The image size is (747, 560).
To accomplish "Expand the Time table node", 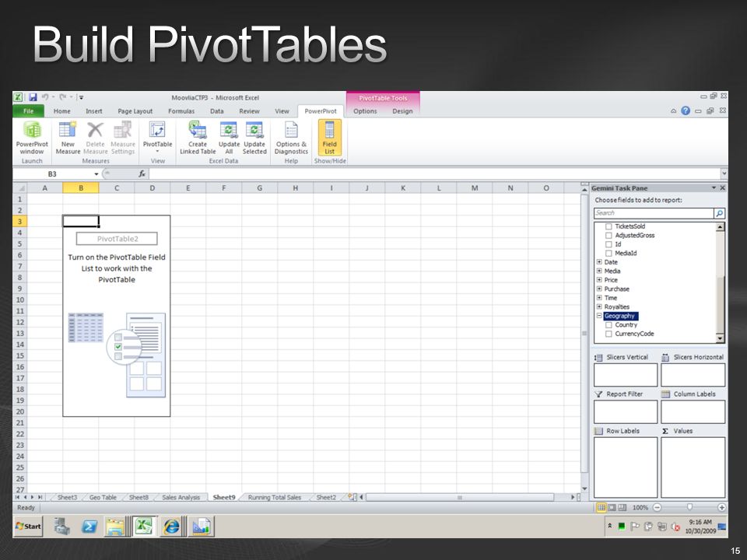I will point(599,298).
